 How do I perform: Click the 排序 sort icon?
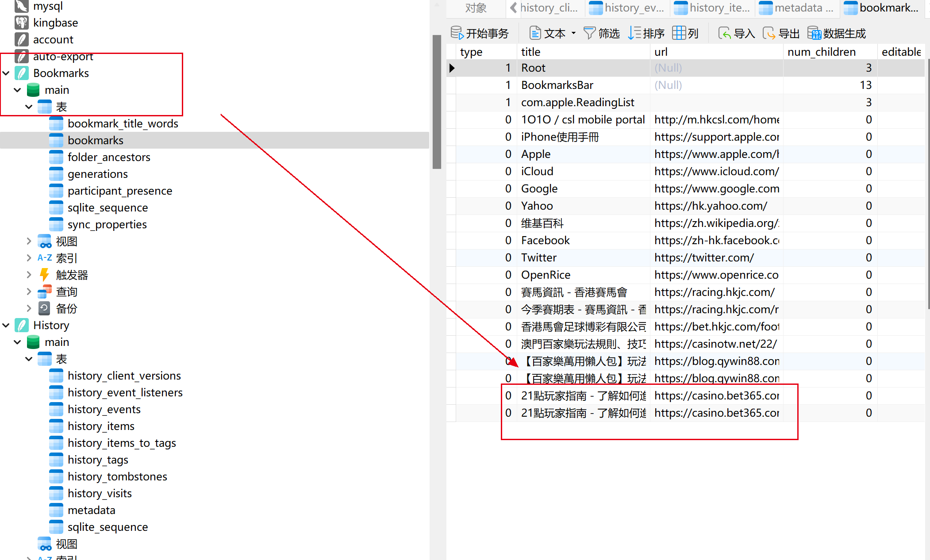point(634,33)
